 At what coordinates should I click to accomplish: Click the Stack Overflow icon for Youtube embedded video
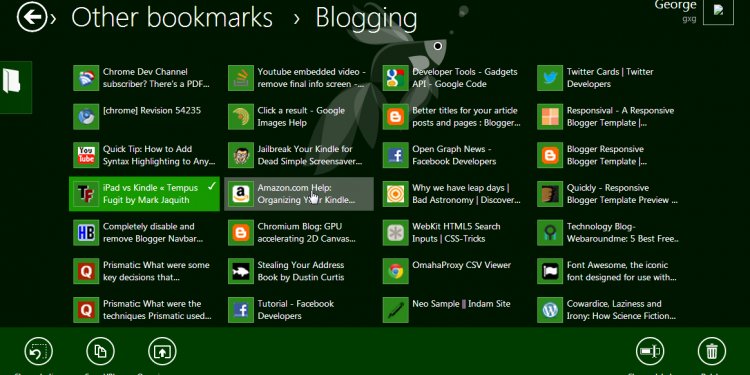point(241,78)
